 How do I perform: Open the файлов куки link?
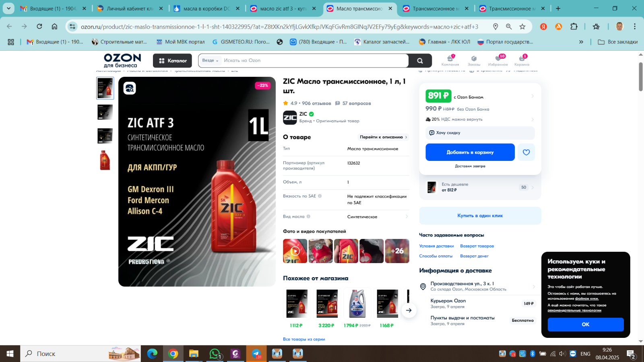[587, 298]
